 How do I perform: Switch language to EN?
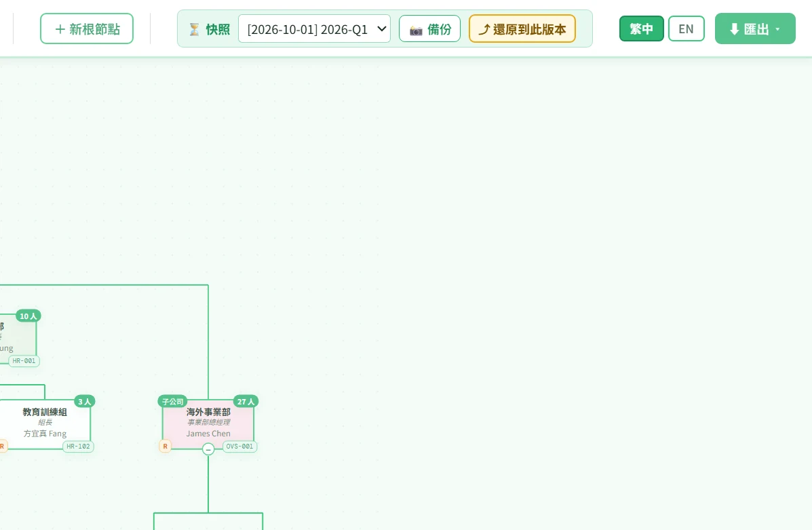686,29
